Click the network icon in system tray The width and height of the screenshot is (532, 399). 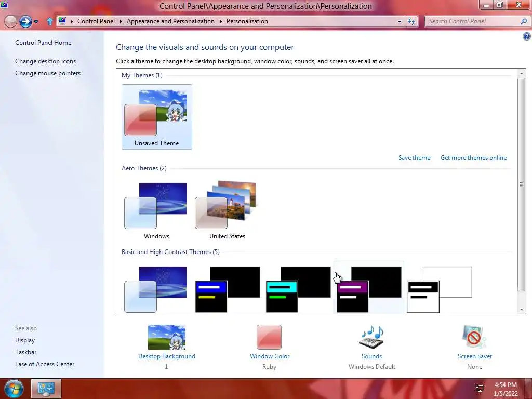pyautogui.click(x=480, y=389)
